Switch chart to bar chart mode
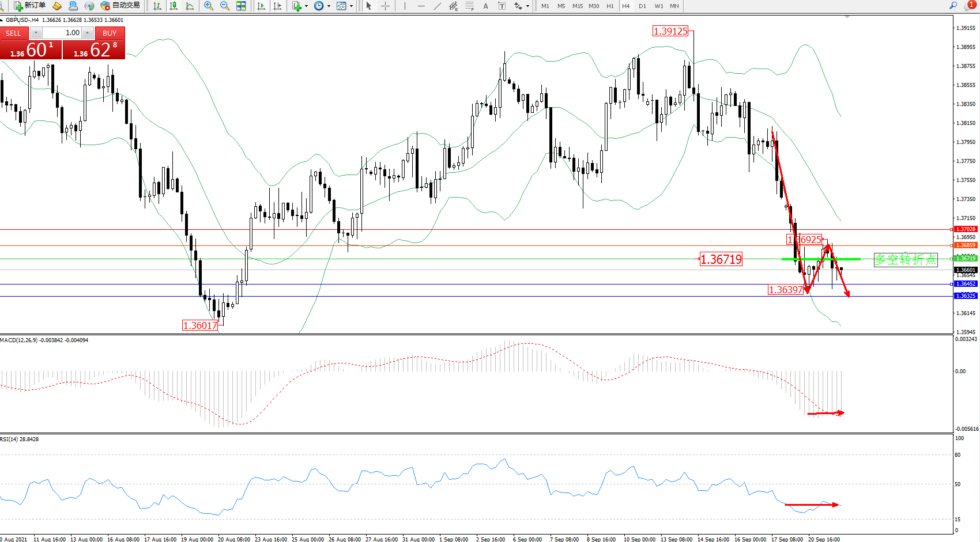Viewport: 980px width, 542px height. tap(157, 6)
